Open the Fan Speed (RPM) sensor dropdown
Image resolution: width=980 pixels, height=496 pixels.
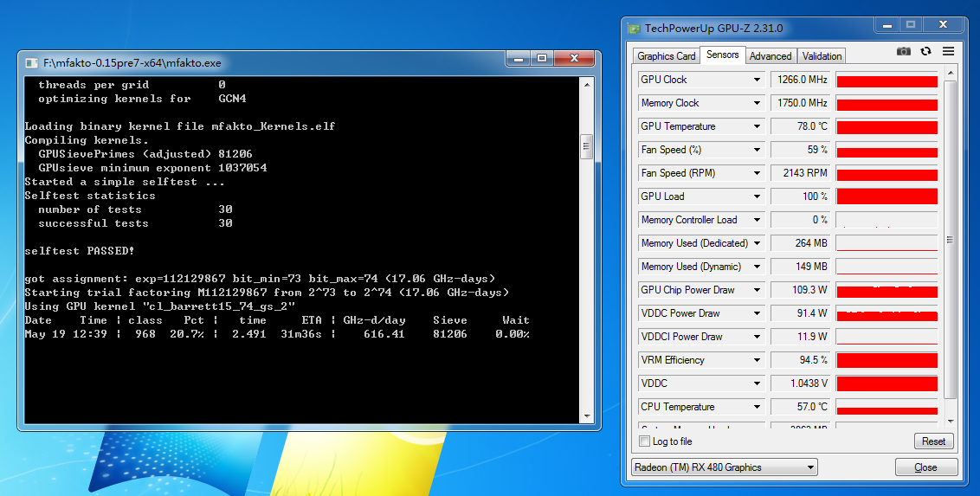pyautogui.click(x=757, y=173)
